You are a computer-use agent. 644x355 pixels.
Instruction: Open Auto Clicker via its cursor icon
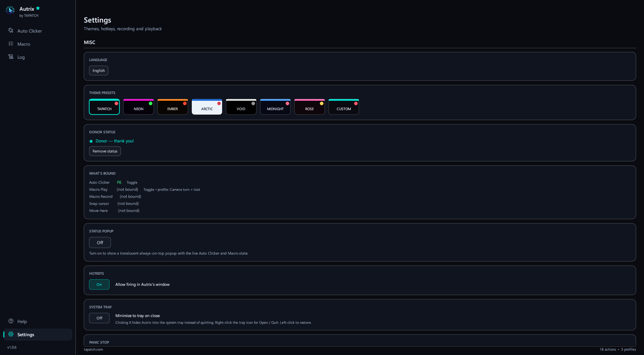pyautogui.click(x=11, y=31)
